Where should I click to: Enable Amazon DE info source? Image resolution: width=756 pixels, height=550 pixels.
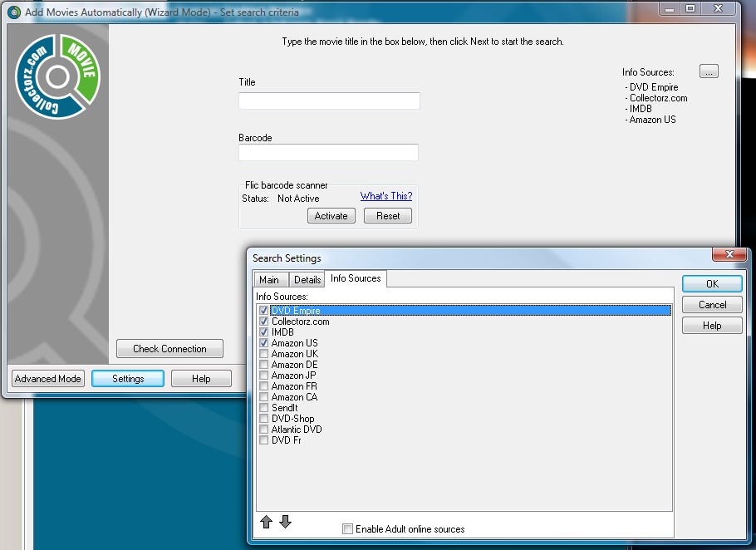(x=263, y=365)
